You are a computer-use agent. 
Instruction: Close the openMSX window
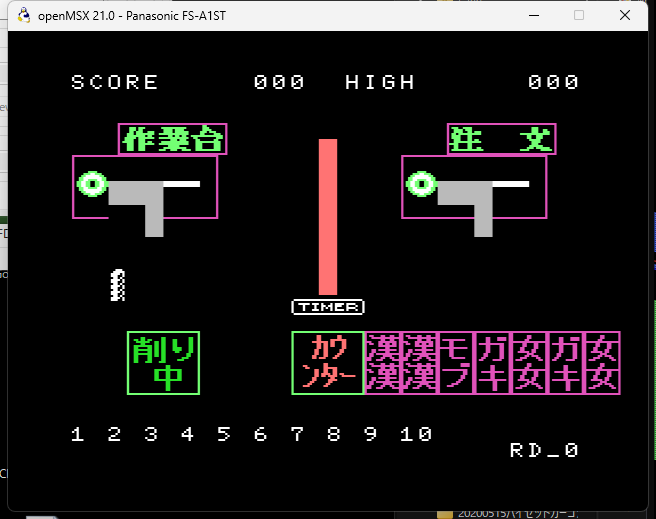tap(625, 15)
